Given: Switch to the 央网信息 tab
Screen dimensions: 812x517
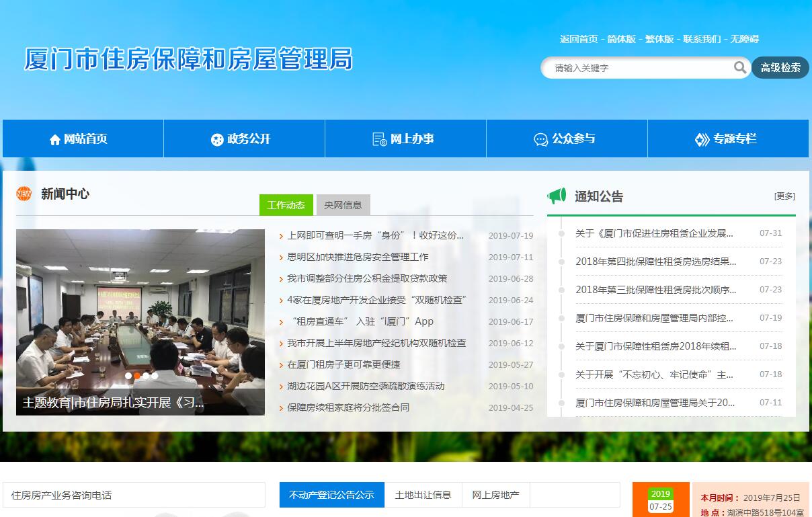Looking at the screenshot, I should 343,205.
